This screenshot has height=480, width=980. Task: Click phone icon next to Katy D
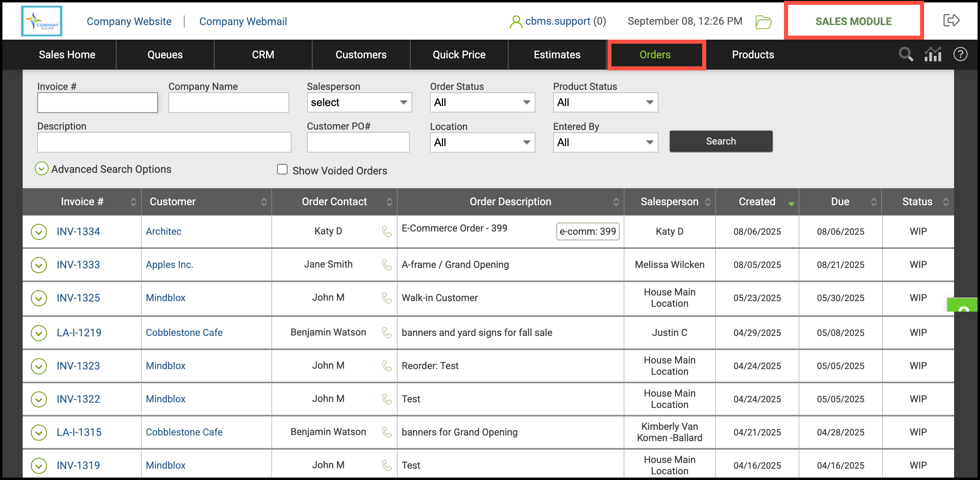click(387, 232)
